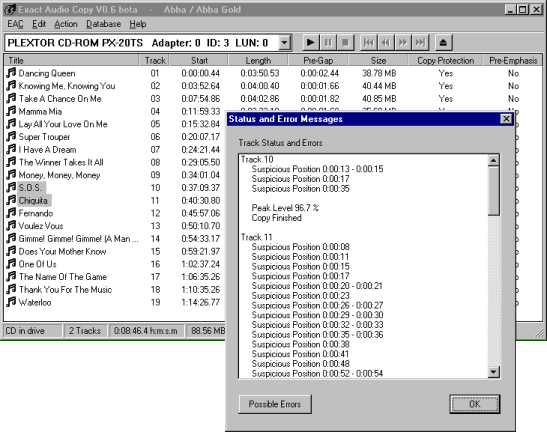This screenshot has height=432, width=547.
Task: Select the Dancing Queen track title
Action: pyautogui.click(x=47, y=73)
